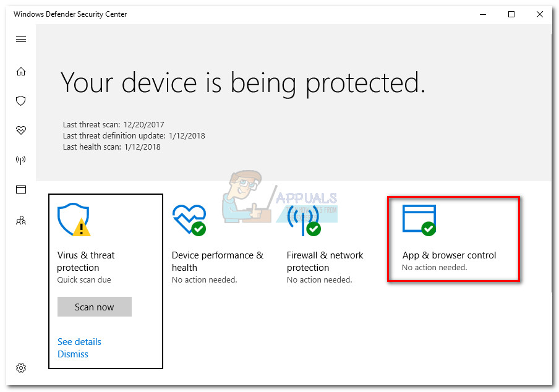Maximize the Windows Defender Security Center window
This screenshot has width=559, height=392.
(511, 14)
